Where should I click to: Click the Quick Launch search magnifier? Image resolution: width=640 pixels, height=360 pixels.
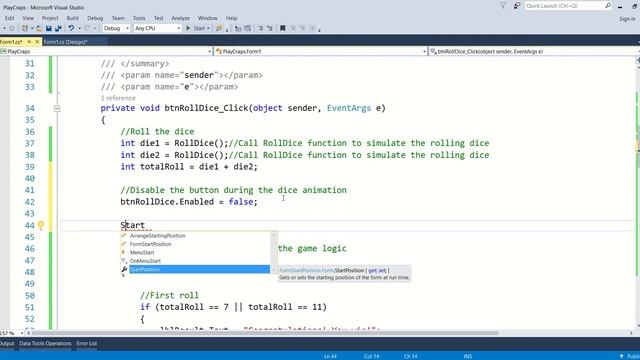pyautogui.click(x=608, y=6)
